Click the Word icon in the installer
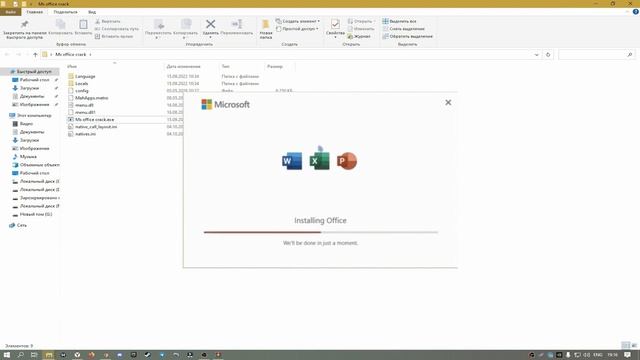Screen dimensions: 640x360 click(292, 161)
